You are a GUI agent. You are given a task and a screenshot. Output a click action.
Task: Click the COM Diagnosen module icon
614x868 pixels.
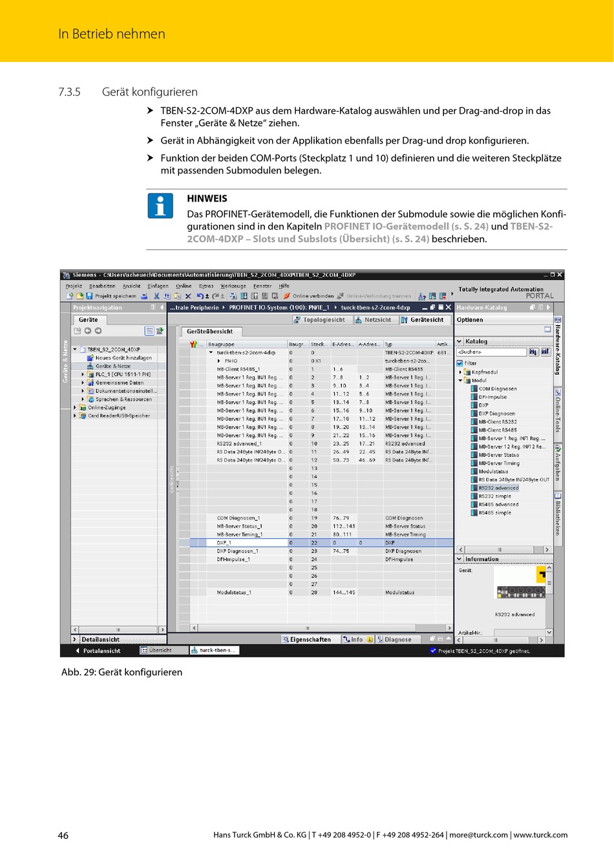(474, 388)
